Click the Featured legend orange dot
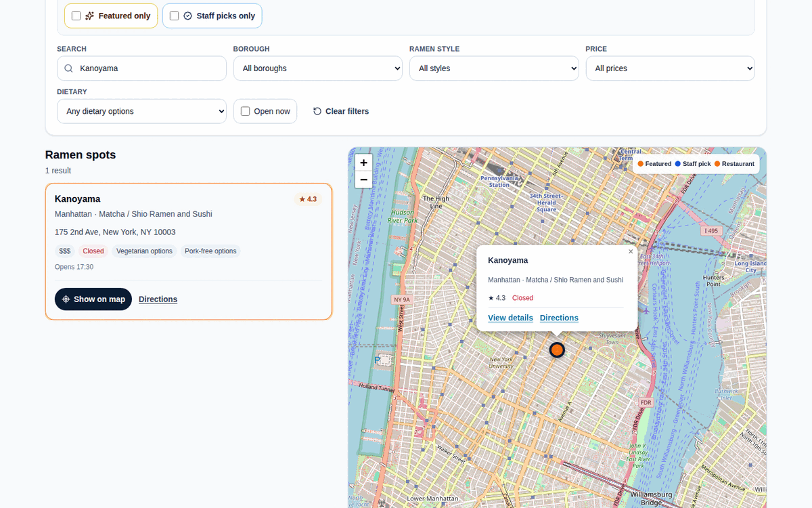The width and height of the screenshot is (812, 508). 641,164
